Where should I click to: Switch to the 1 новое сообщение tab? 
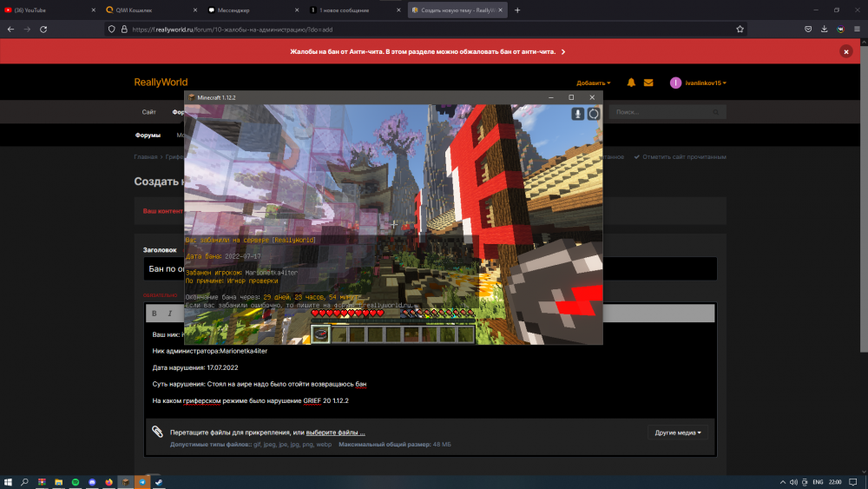[354, 10]
